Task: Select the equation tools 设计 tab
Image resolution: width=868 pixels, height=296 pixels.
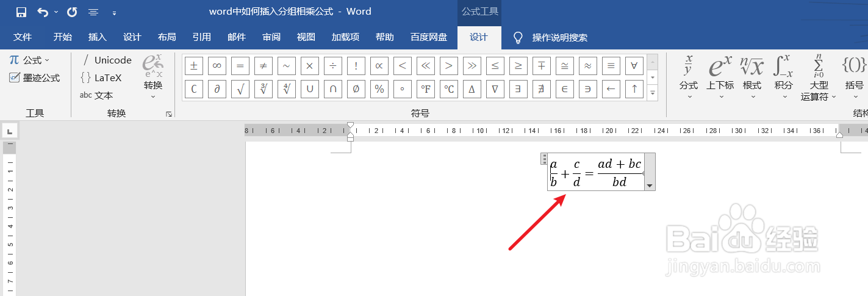Action: tap(479, 37)
